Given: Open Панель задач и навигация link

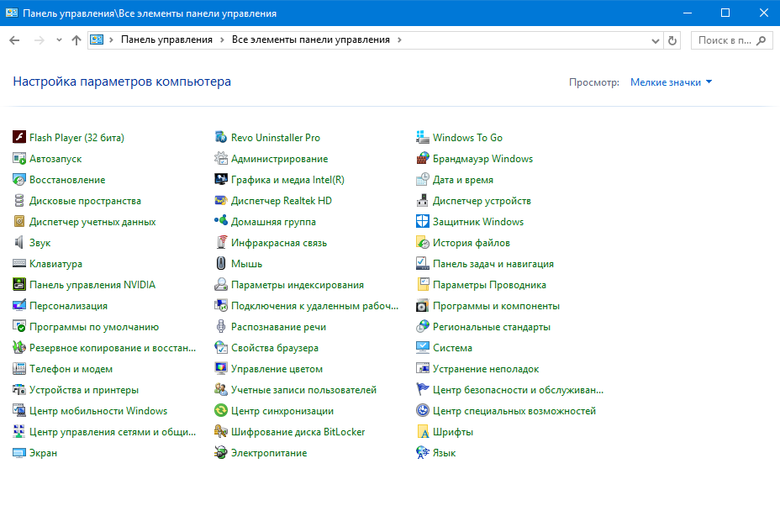Looking at the screenshot, I should pos(493,264).
